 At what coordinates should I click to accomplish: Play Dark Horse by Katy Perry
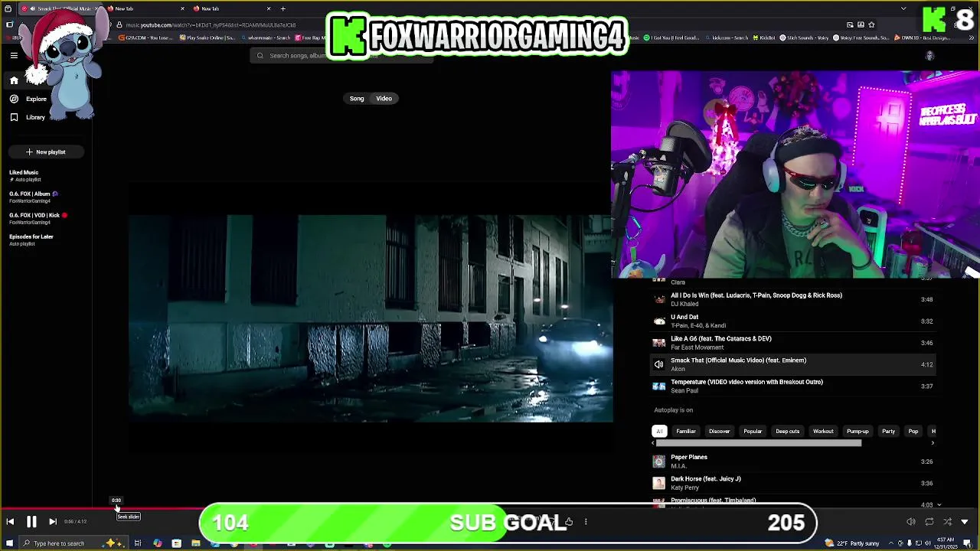pyautogui.click(x=794, y=483)
